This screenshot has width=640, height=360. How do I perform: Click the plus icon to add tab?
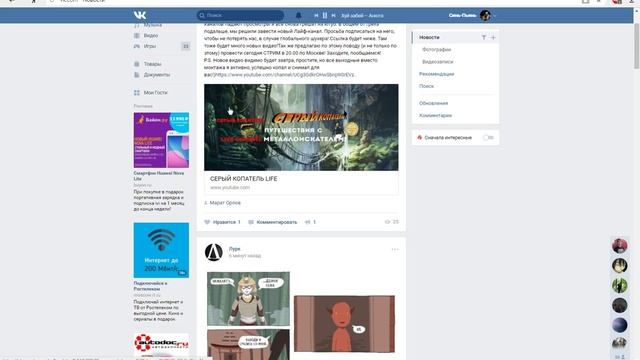click(x=493, y=38)
